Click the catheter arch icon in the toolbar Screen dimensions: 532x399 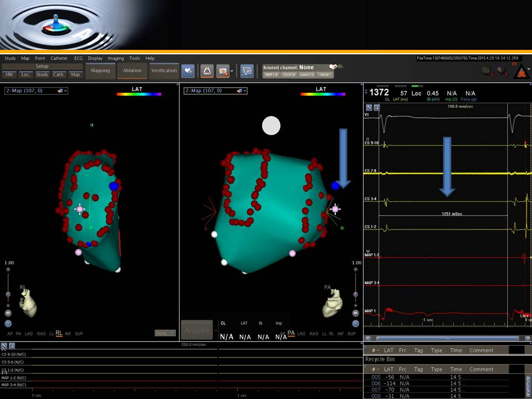(207, 71)
